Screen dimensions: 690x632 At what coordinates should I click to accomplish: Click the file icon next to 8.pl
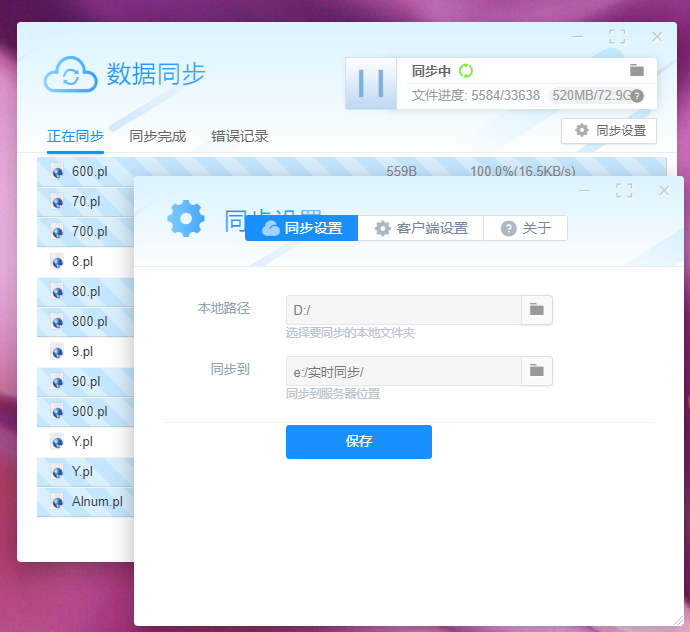[x=57, y=261]
